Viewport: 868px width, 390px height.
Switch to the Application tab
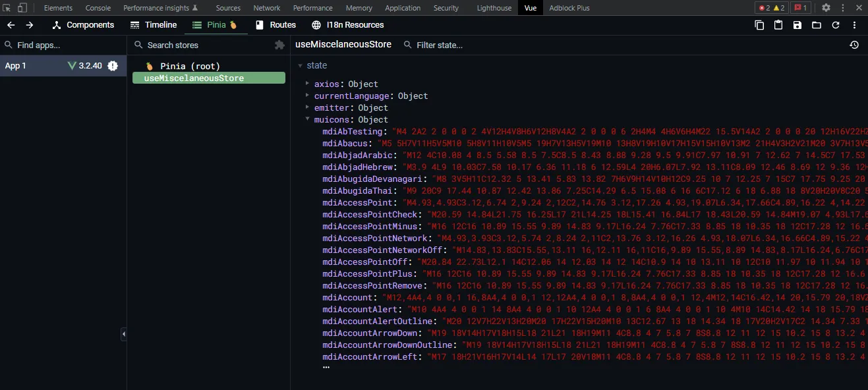[x=403, y=8]
